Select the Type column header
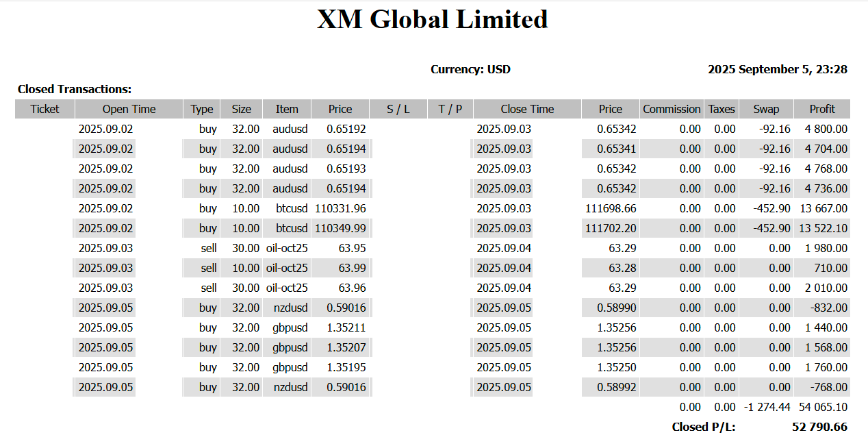 click(x=202, y=109)
